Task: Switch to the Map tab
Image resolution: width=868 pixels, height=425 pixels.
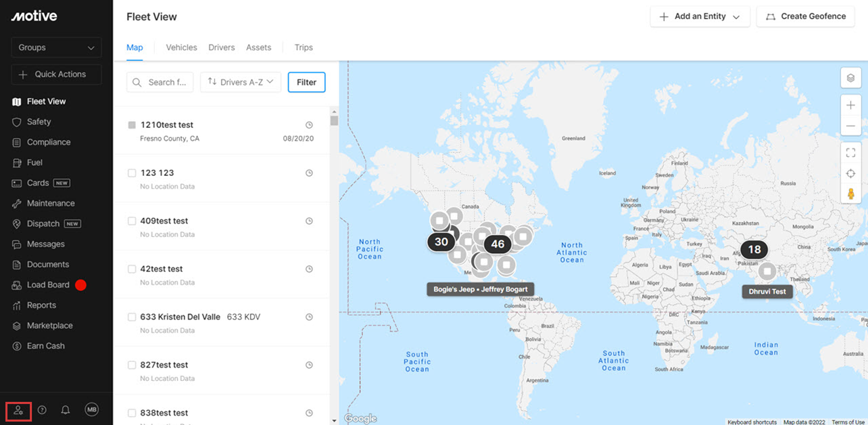Action: coord(135,47)
